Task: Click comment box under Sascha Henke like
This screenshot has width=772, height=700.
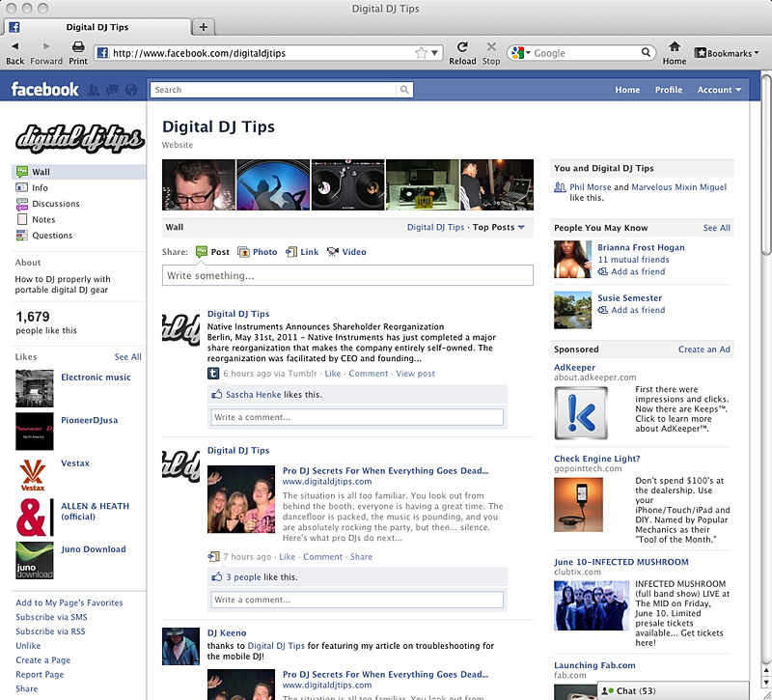Action: (357, 417)
